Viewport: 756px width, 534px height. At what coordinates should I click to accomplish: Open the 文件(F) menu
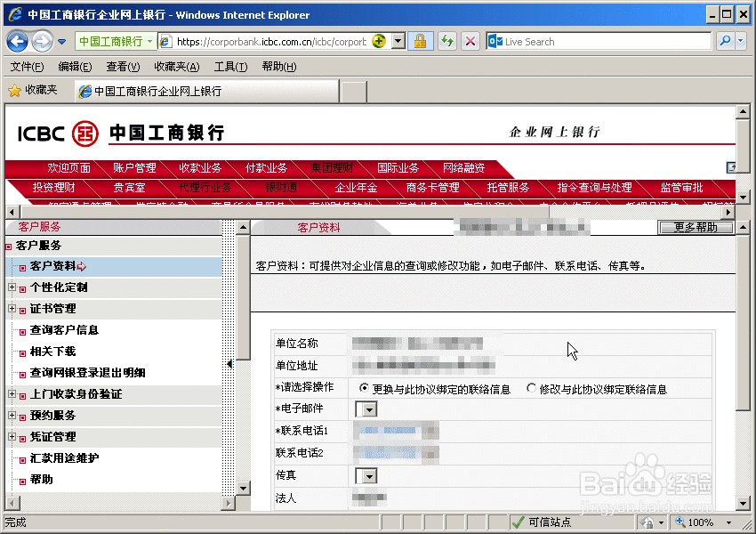[27, 67]
